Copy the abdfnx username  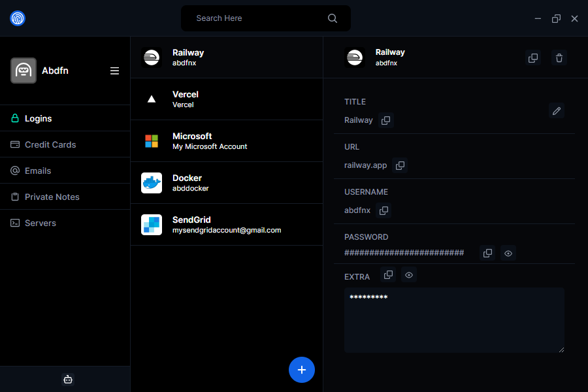(x=384, y=210)
